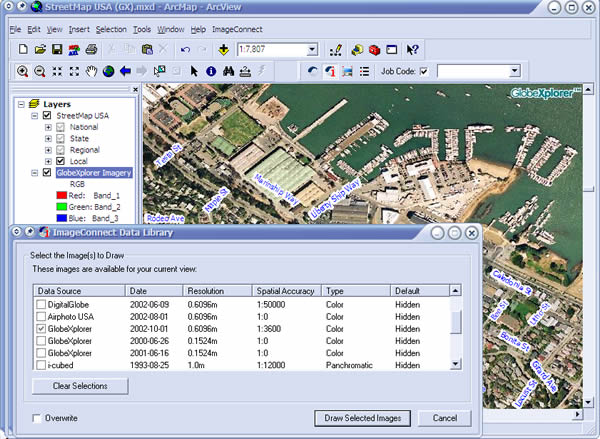Collapse the GlobeXplorer Imagery legend
This screenshot has width=600, height=439.
point(34,173)
